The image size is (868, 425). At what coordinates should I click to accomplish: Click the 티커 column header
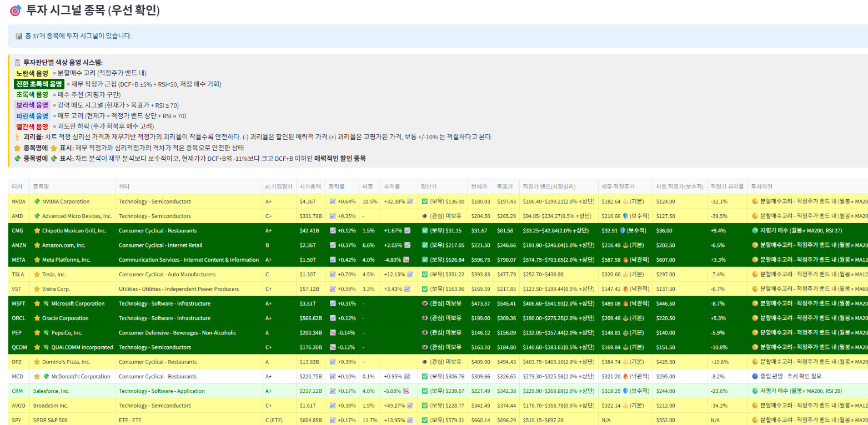click(18, 186)
